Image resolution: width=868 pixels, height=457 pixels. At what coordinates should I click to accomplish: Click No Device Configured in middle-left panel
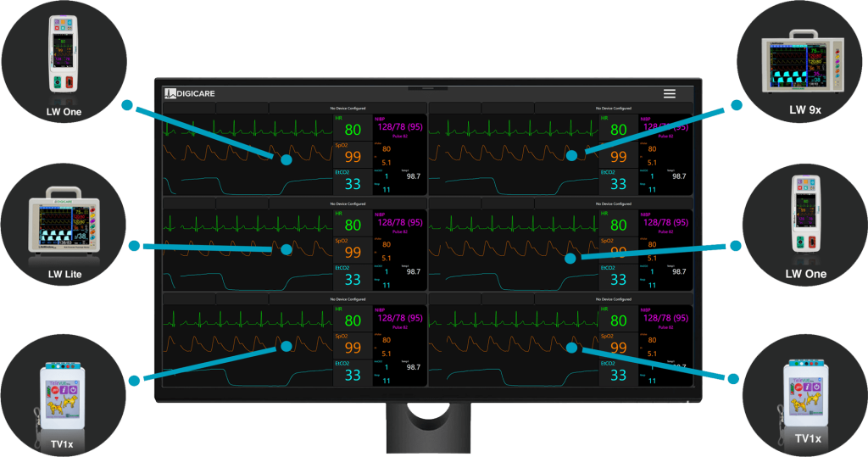348,203
